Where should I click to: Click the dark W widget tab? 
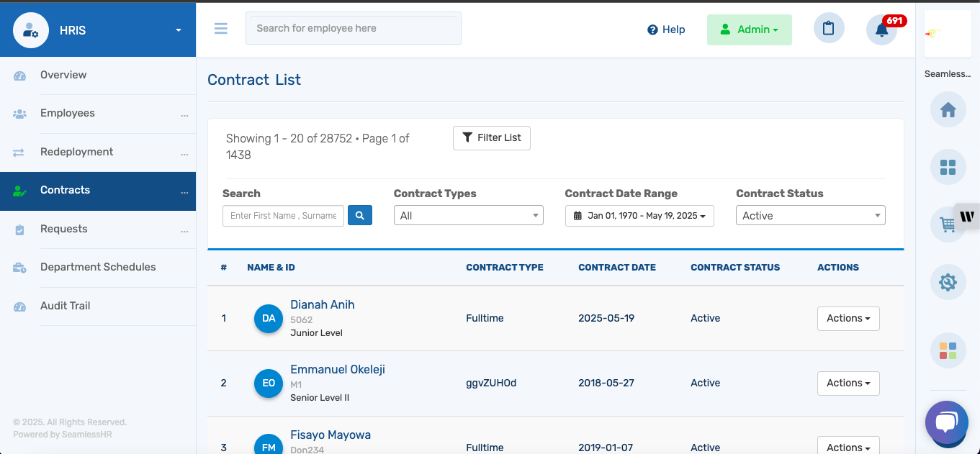pyautogui.click(x=967, y=217)
